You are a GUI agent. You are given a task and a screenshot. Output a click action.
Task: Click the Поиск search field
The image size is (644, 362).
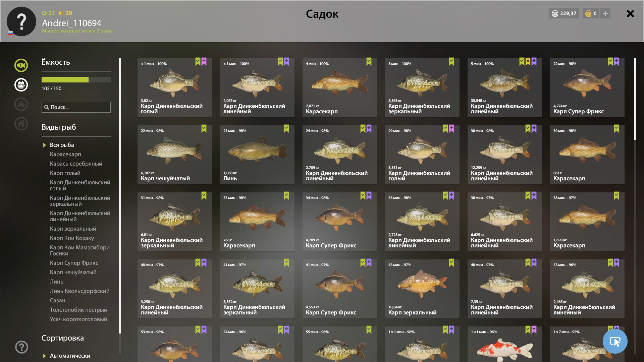(x=76, y=107)
